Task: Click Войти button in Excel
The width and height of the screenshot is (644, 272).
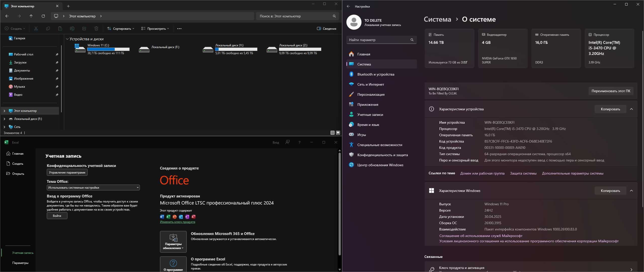Action: pos(57,216)
